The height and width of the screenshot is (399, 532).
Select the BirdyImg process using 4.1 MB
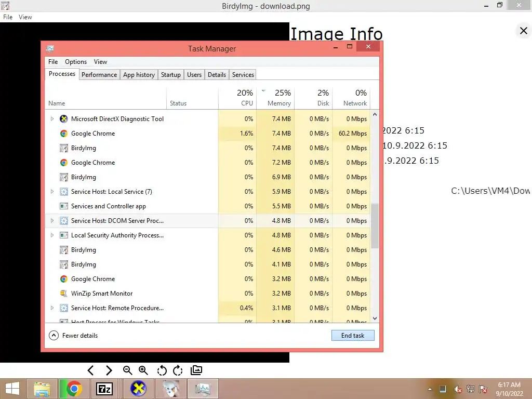207,264
